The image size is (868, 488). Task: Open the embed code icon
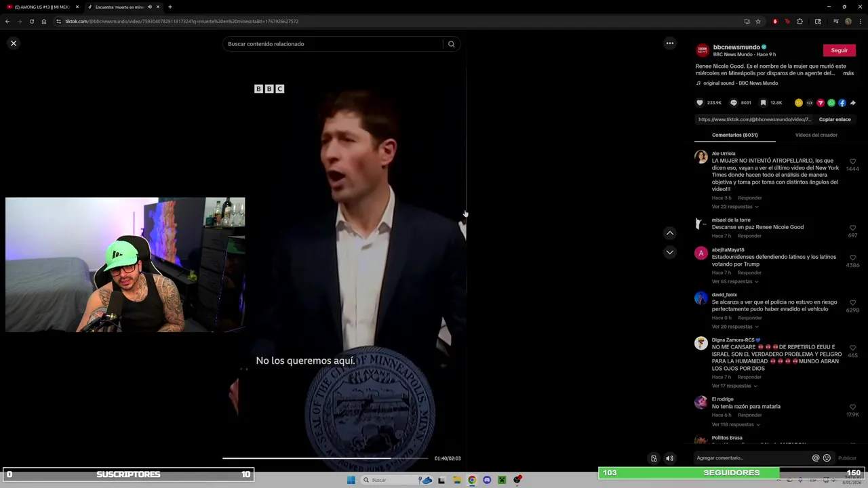pos(810,103)
